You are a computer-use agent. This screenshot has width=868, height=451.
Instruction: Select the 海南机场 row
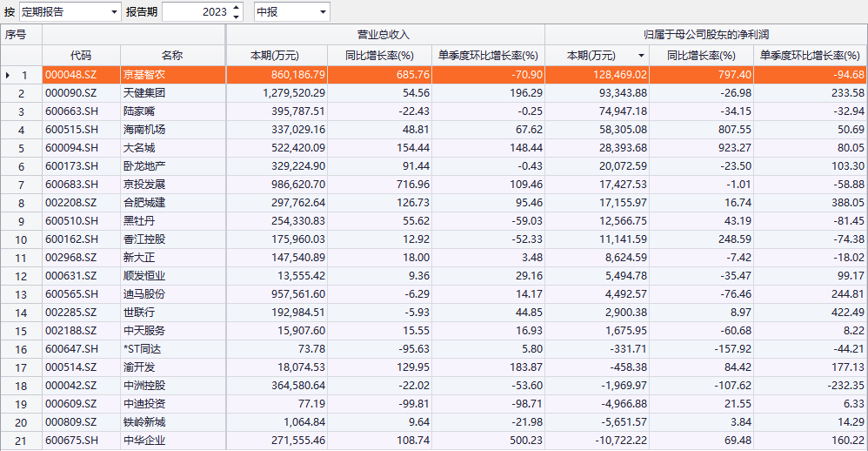tap(144, 130)
